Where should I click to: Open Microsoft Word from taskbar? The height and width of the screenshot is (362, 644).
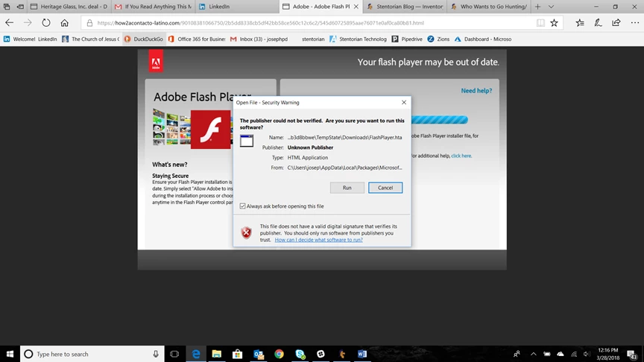[x=362, y=354]
